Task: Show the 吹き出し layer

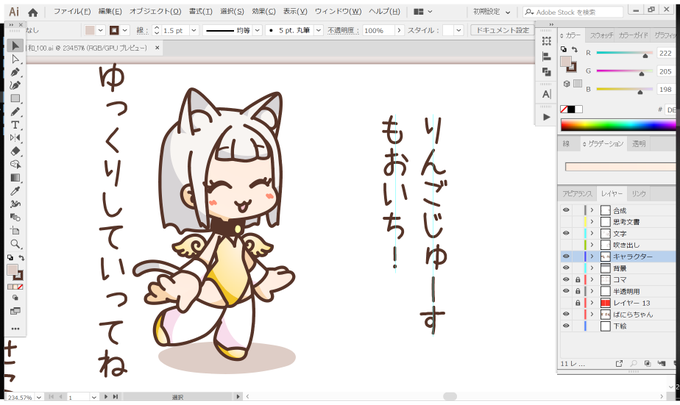Action: point(566,245)
